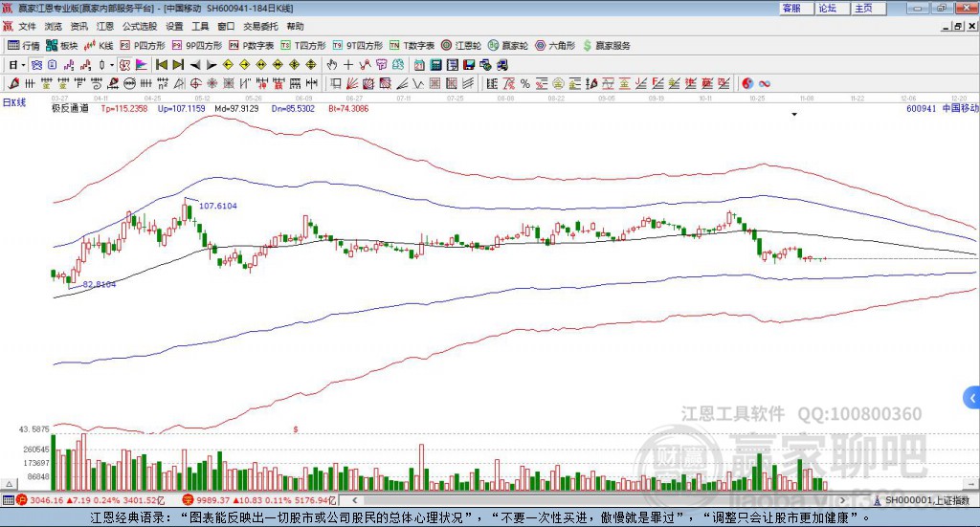Open the 板块 sector view

click(62, 46)
